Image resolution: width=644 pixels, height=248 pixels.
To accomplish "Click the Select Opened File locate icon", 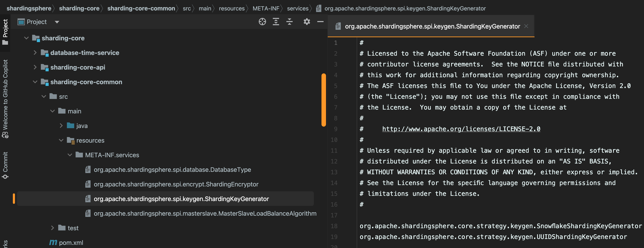I will (x=262, y=22).
